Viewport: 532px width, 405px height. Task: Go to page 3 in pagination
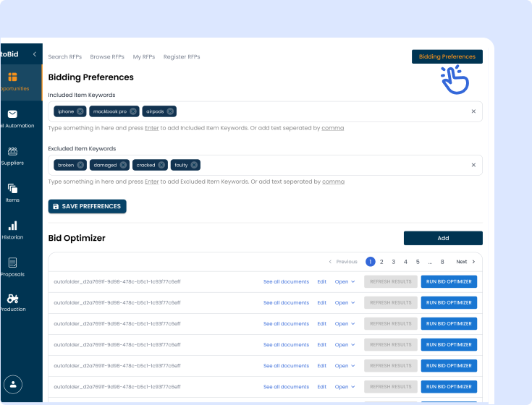[x=393, y=262]
